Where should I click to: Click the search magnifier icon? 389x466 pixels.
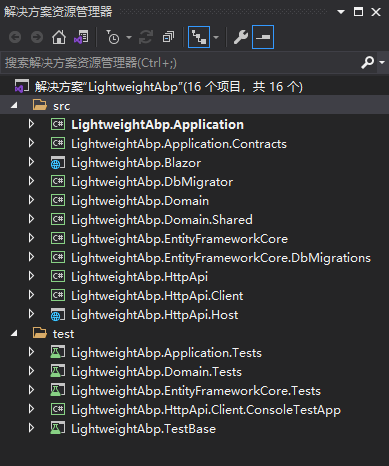(x=368, y=62)
